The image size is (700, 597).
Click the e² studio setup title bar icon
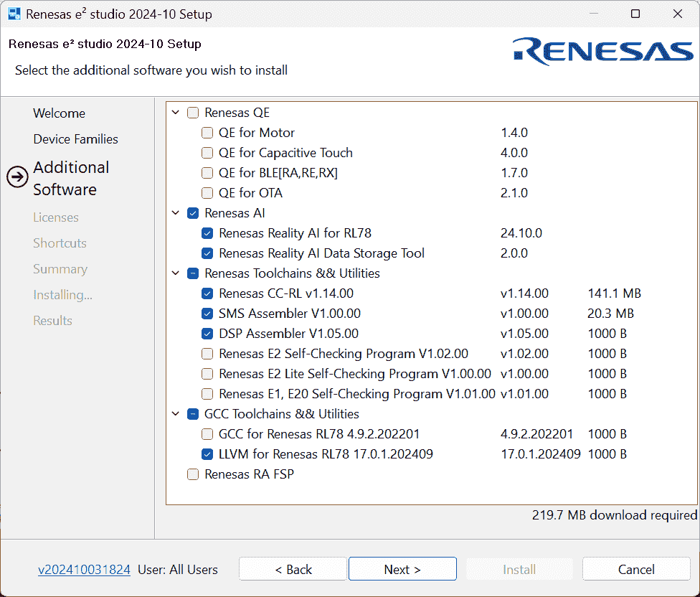pyautogui.click(x=14, y=14)
